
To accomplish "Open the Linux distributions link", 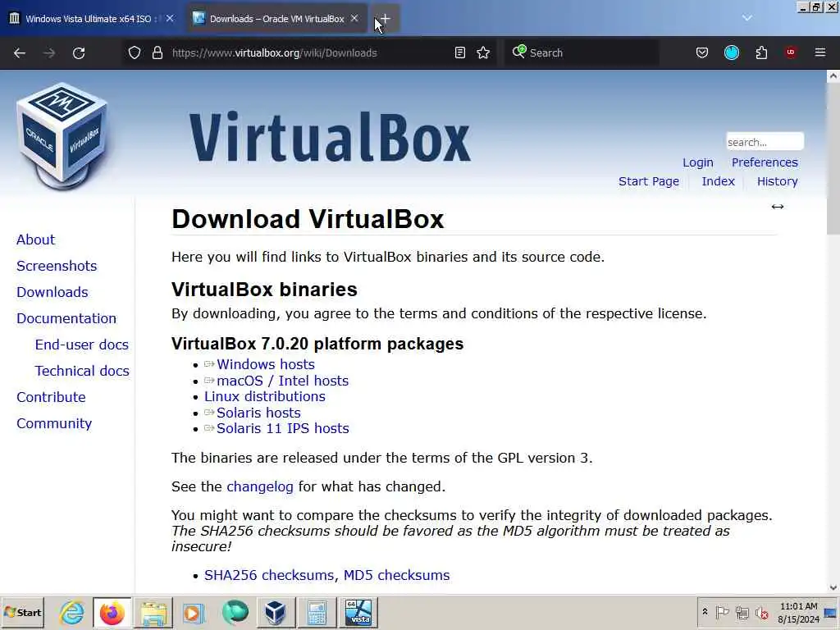I will [x=265, y=396].
